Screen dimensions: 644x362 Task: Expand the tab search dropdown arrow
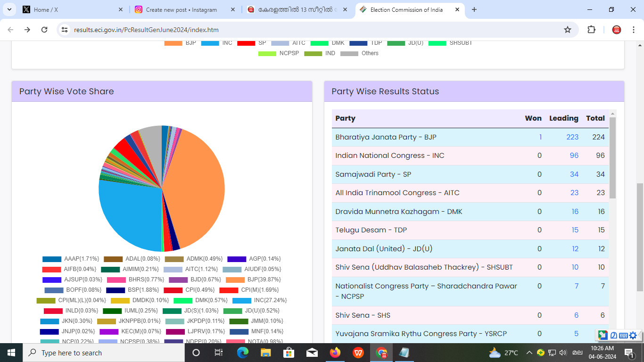[9, 9]
